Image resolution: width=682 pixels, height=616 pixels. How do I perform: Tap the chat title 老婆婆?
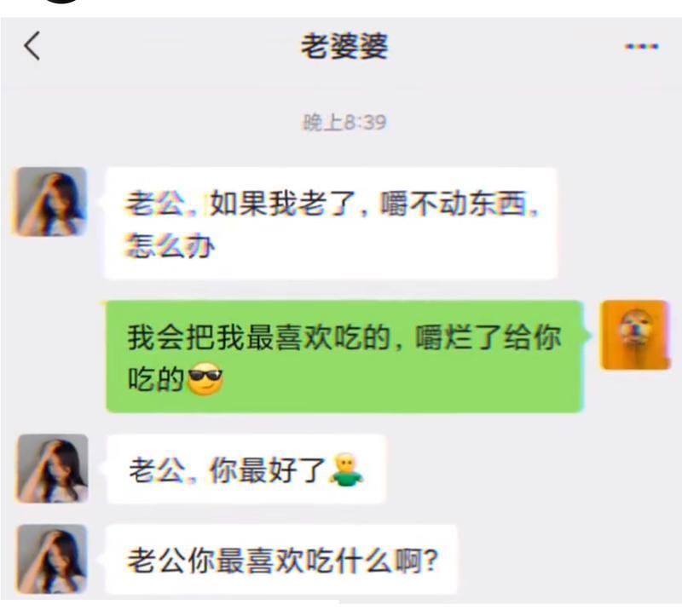[344, 46]
